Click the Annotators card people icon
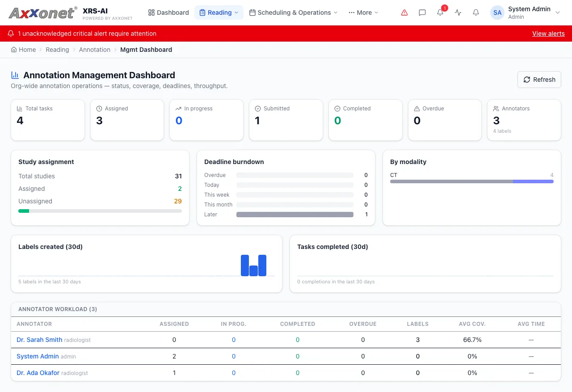The image size is (572, 392). [x=496, y=109]
